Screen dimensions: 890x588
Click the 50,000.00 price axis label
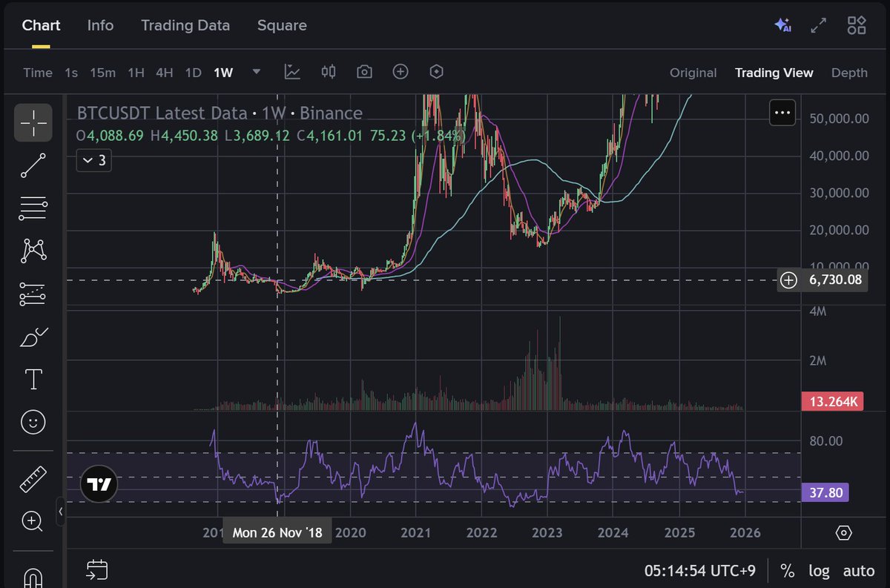pos(839,118)
